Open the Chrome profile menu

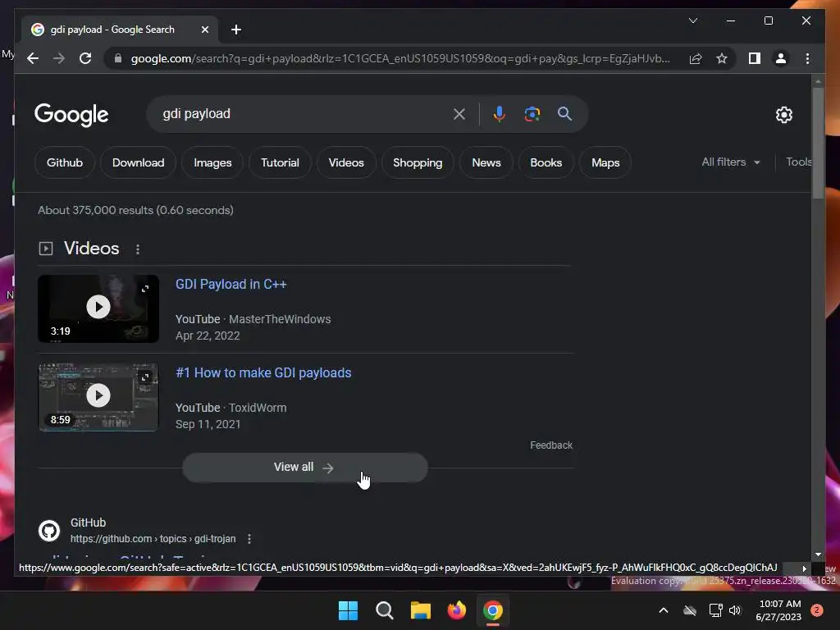[x=781, y=58]
